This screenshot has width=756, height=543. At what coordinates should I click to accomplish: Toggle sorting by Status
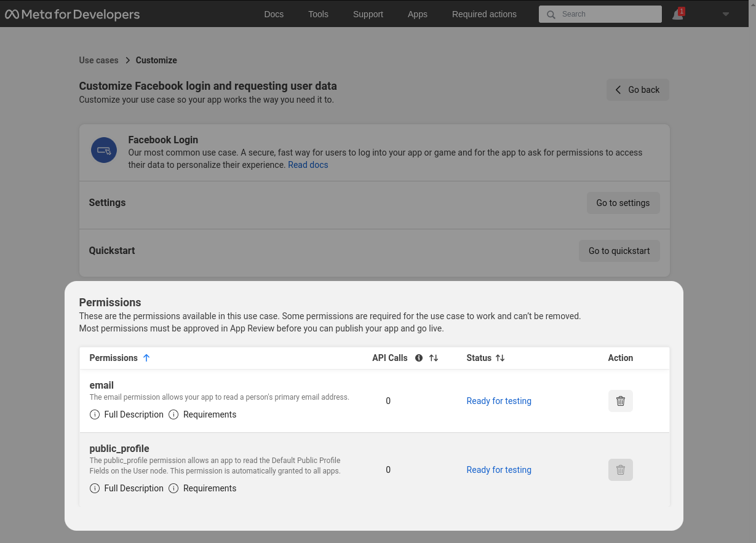point(499,358)
